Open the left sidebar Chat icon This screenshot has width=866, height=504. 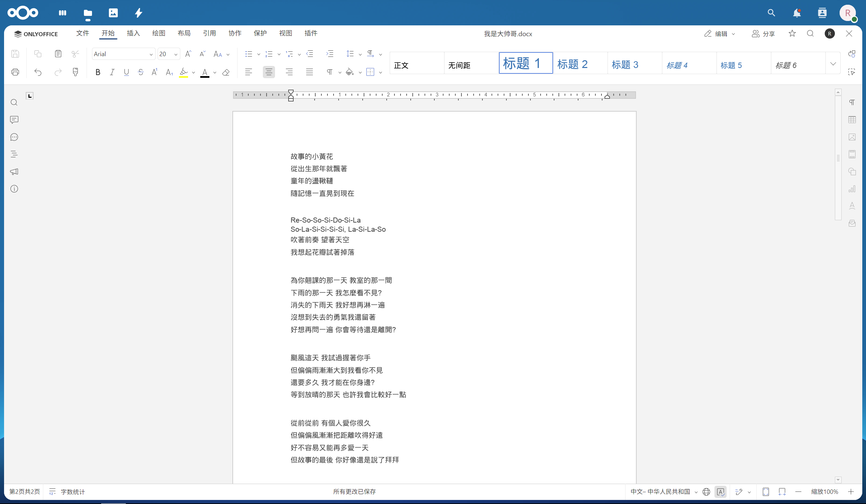[14, 137]
